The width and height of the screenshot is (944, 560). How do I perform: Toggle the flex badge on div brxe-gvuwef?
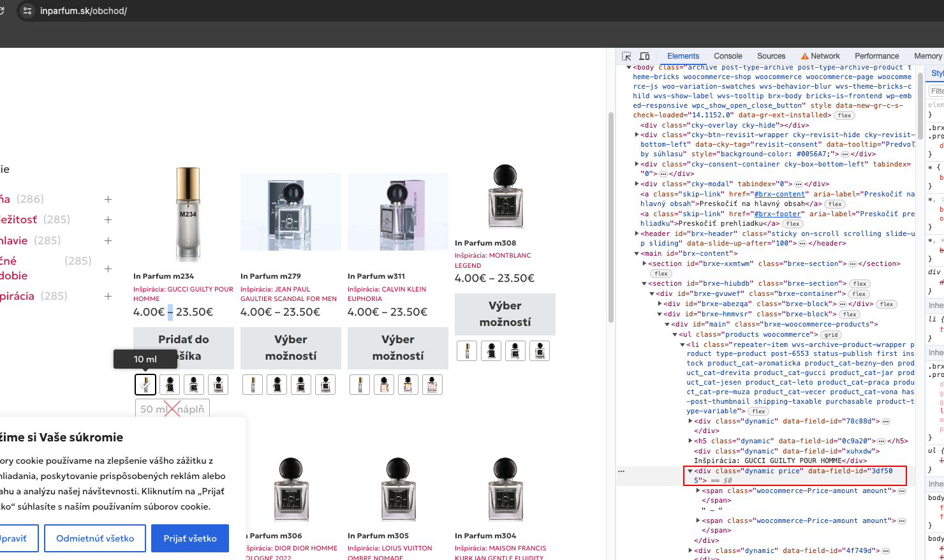859,294
